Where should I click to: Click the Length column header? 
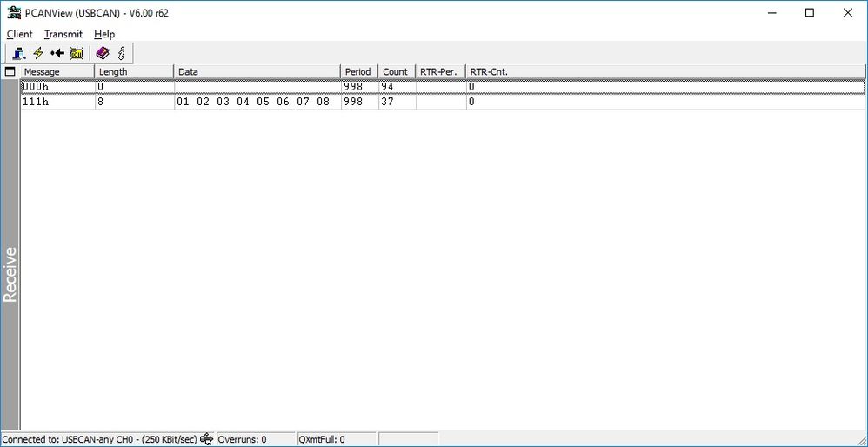click(x=135, y=72)
